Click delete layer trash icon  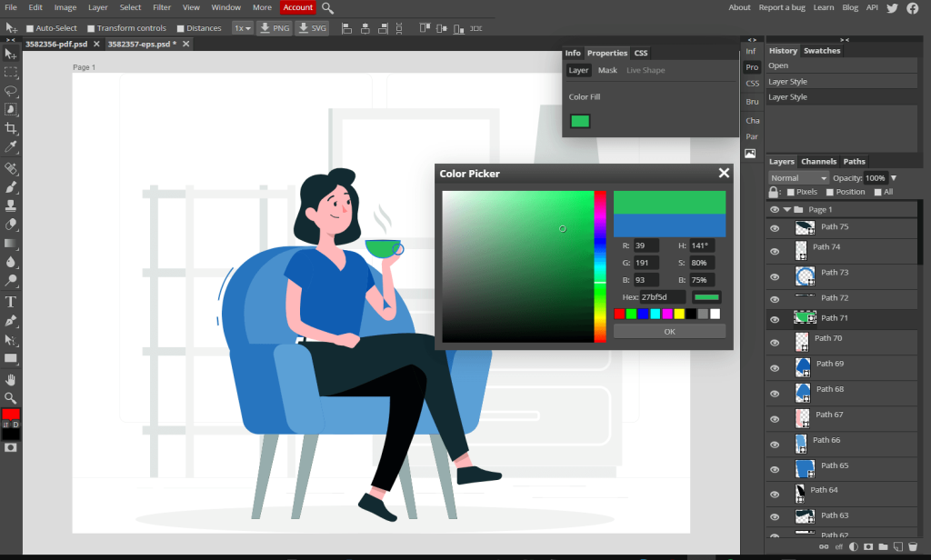(x=913, y=546)
